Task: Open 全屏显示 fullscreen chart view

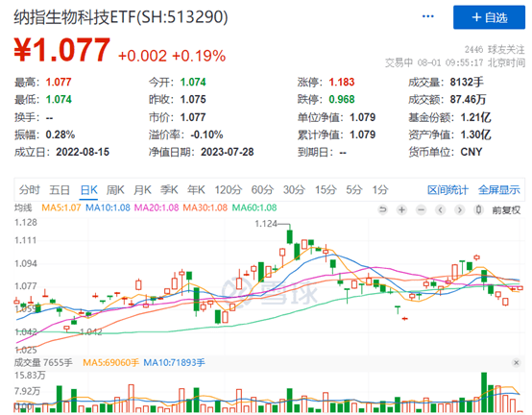Action: [499, 189]
